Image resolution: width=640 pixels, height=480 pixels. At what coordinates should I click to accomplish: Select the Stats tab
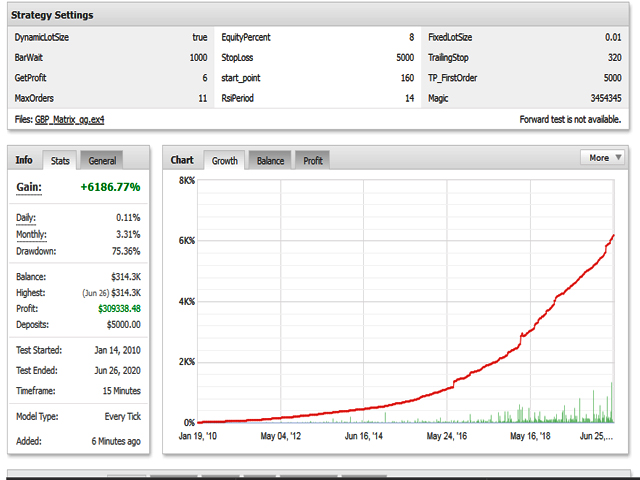click(x=60, y=160)
